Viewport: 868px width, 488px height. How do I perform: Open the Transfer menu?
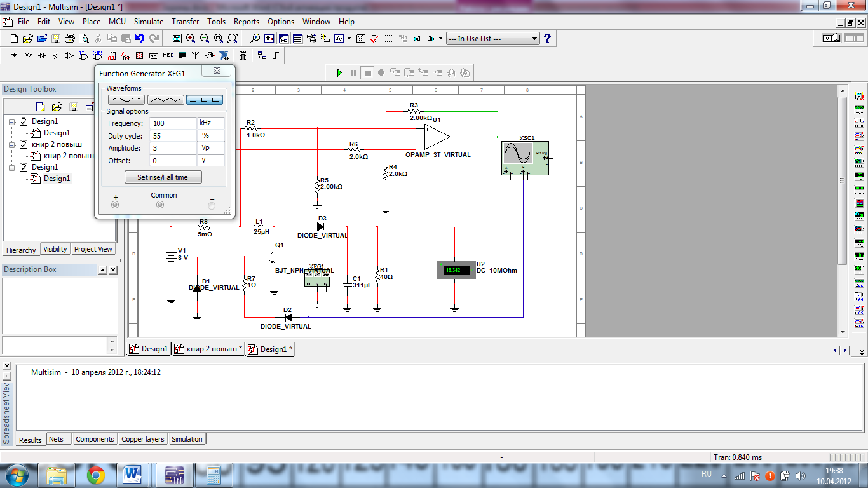pos(185,22)
